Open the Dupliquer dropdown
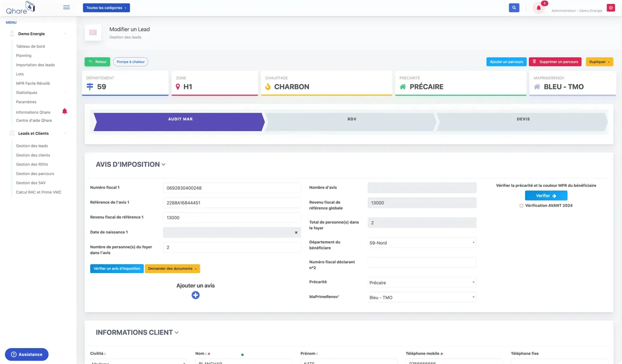Viewport: 622px width, 364px height. [599, 61]
